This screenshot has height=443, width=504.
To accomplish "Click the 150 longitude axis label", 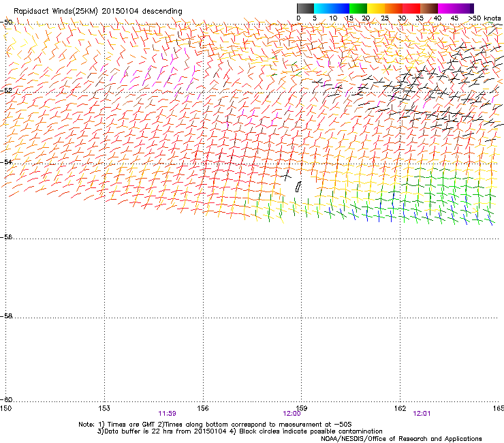I will (5, 408).
